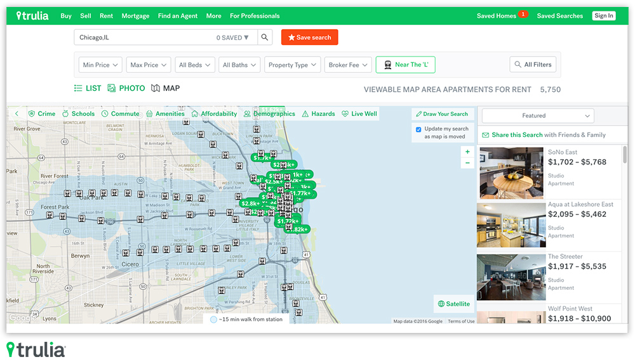Image resolution: width=635 pixels, height=364 pixels.
Task: Open the Featured sort dropdown
Action: 538,115
